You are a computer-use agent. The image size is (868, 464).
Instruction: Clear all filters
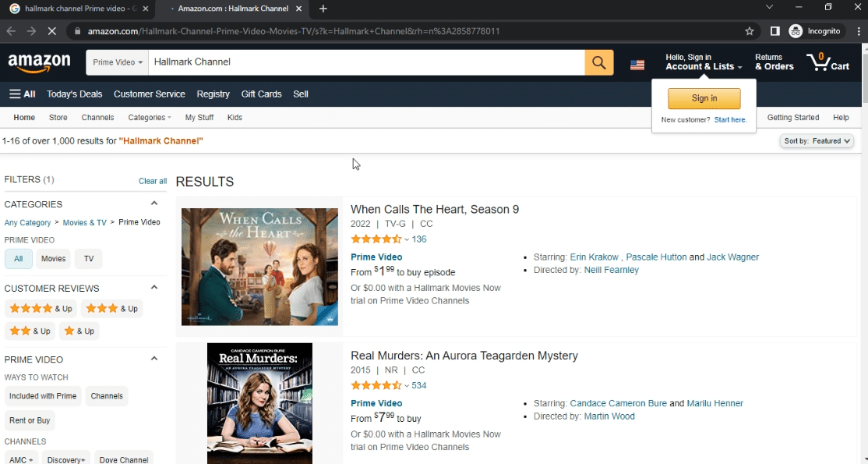point(153,181)
